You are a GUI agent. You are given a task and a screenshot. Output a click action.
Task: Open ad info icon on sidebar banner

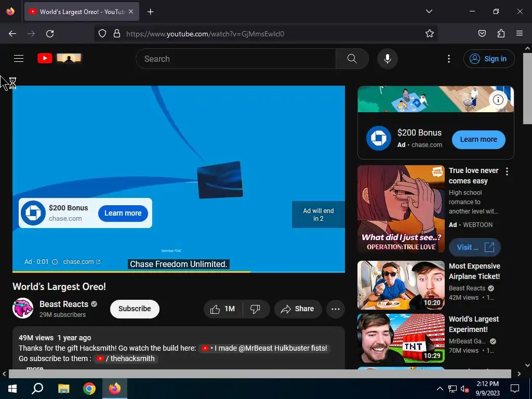click(498, 99)
